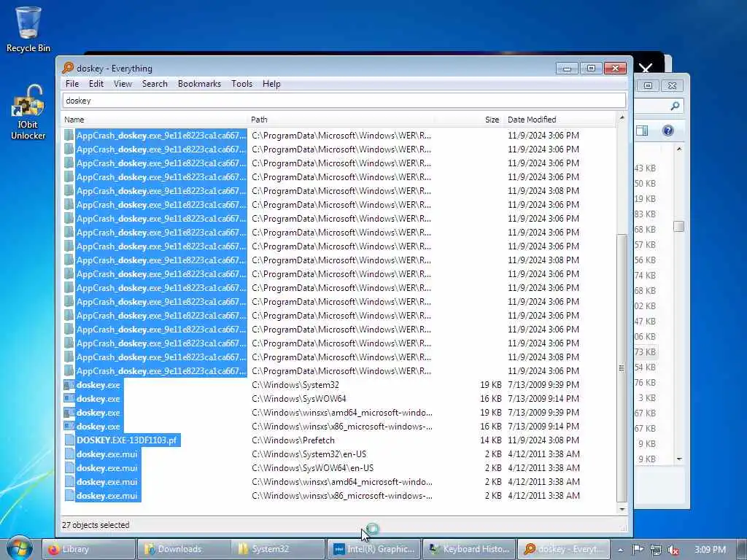Viewport: 747px width, 560px height.
Task: Click the 14 KB size cell
Action: click(x=491, y=440)
